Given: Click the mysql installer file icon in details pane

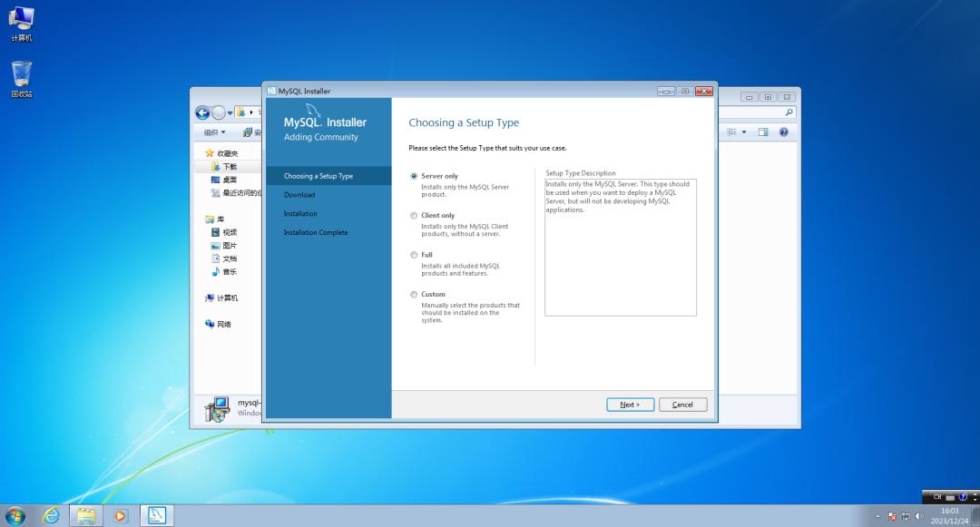Looking at the screenshot, I should (x=218, y=409).
